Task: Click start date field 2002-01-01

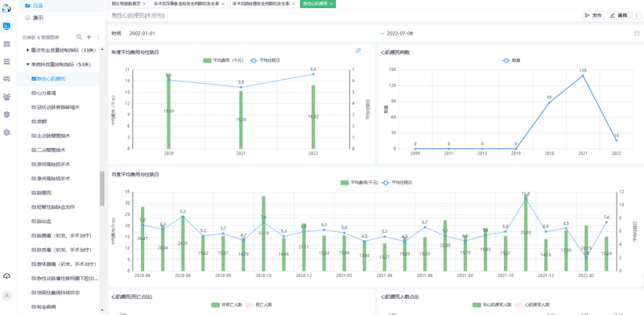Action: tap(142, 33)
